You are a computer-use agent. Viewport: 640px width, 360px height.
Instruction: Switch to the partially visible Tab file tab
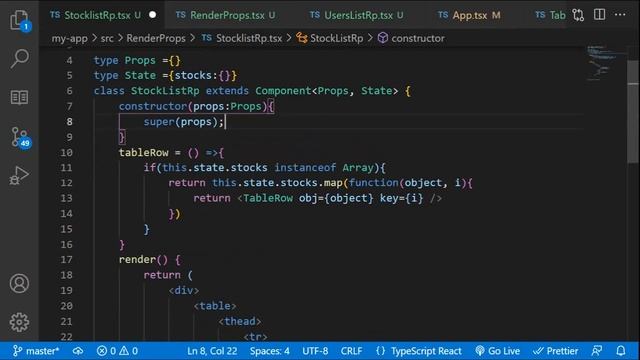pos(550,16)
